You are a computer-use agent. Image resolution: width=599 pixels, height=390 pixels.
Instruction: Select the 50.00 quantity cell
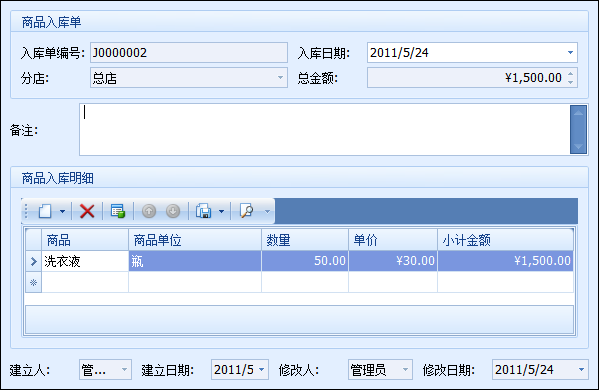coord(305,261)
